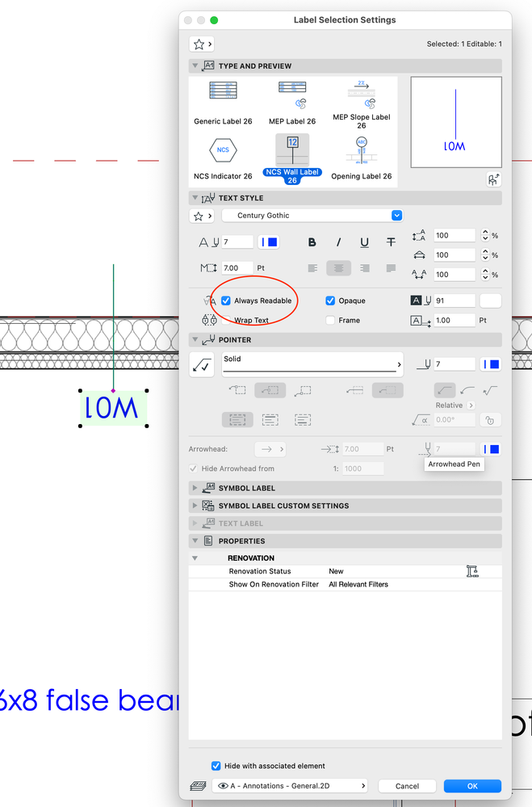Toggle Hide with associated element

pos(216,766)
